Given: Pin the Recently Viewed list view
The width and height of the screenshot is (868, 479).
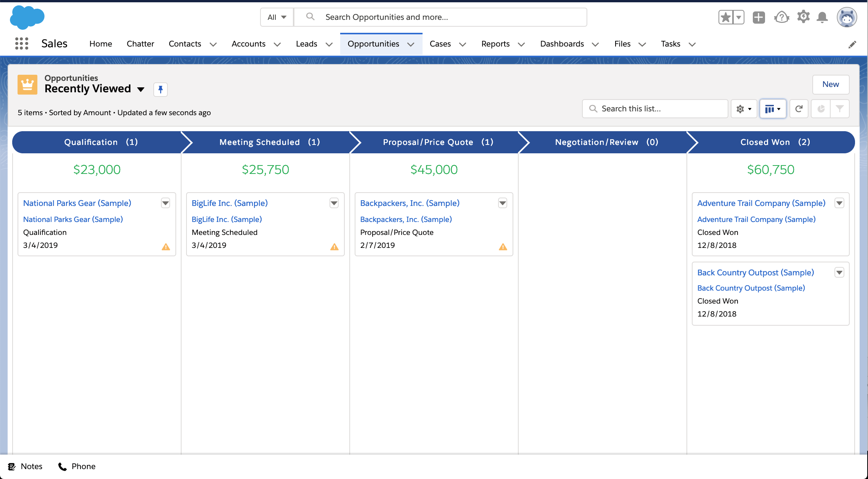Looking at the screenshot, I should 161,89.
